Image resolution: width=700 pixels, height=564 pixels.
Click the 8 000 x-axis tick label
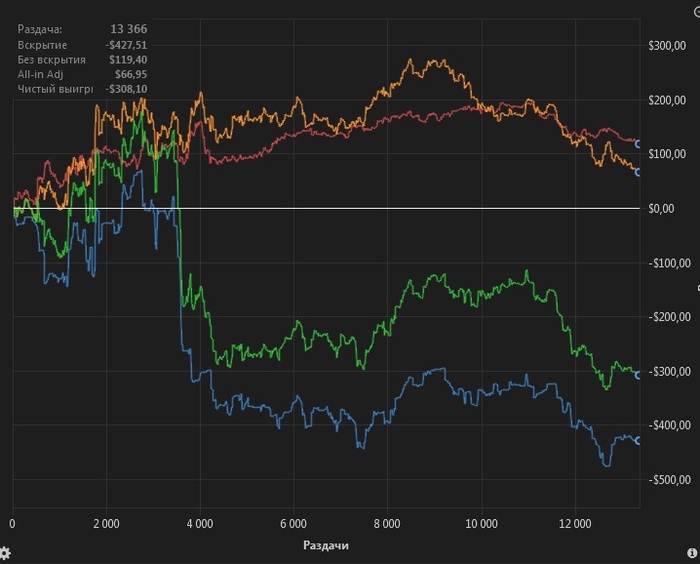pyautogui.click(x=387, y=523)
